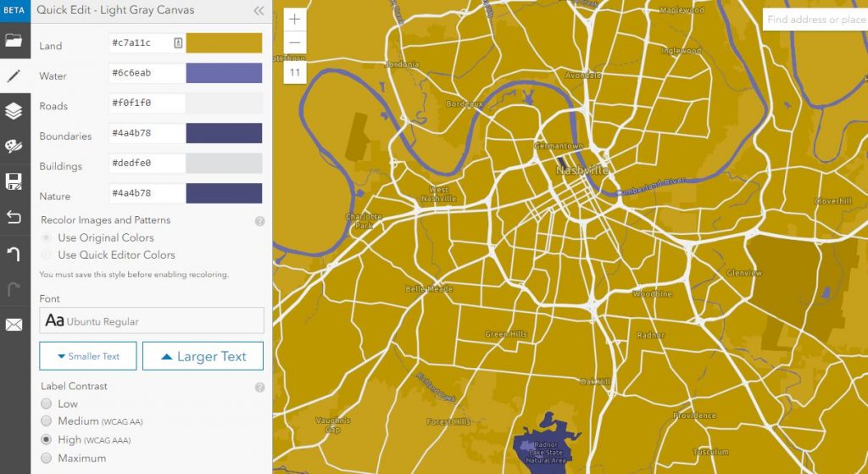Click the Water hex color field
Image resolution: width=868 pixels, height=474 pixels.
click(146, 74)
